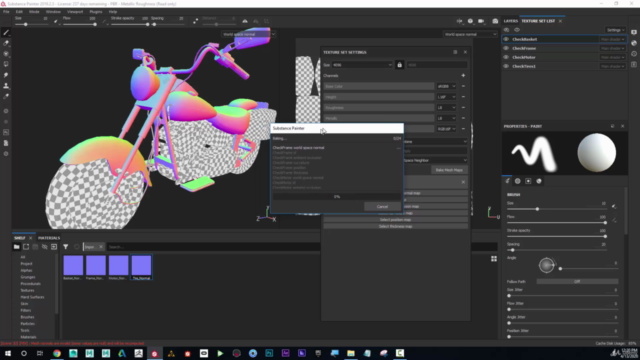Cancel the baking progress dialog
Viewport: 640px width, 360px height.
pos(382,207)
